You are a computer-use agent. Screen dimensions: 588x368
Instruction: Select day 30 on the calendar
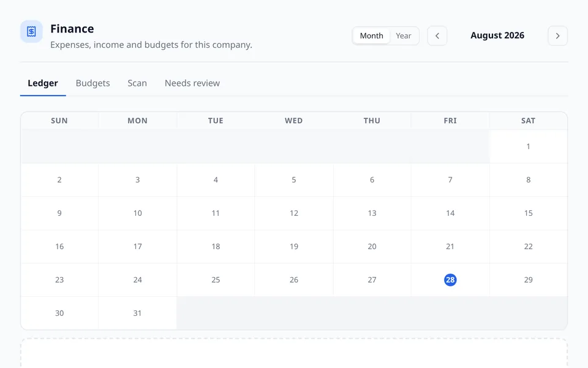[59, 313]
